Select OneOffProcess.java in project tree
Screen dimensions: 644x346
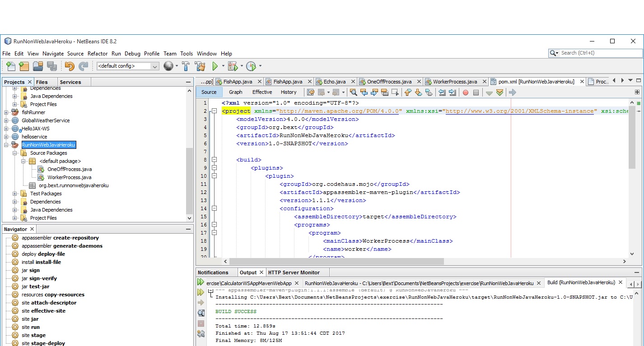70,169
